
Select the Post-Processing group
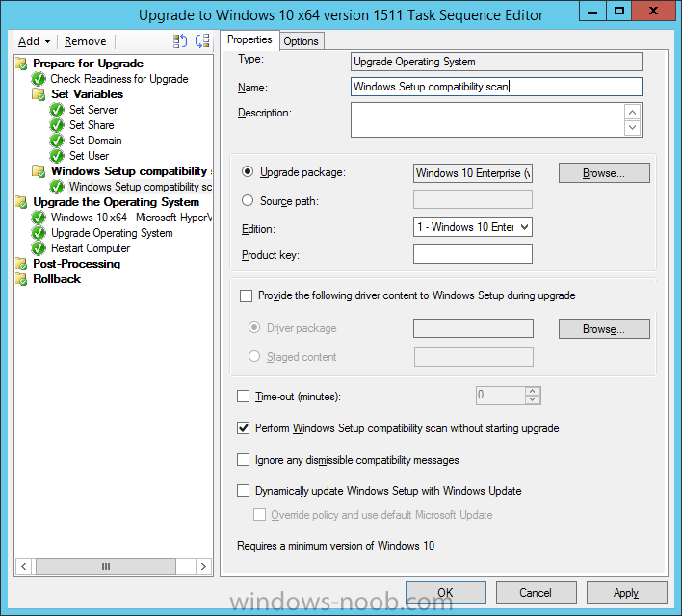pos(76,264)
